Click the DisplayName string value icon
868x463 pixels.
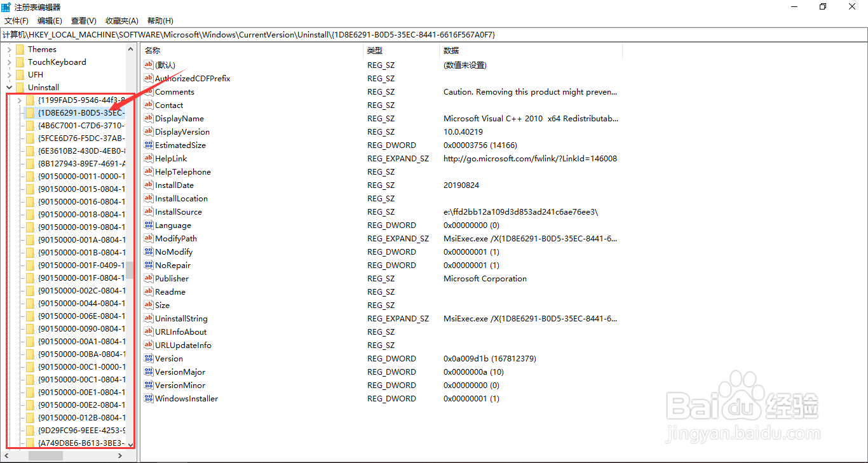pyautogui.click(x=149, y=118)
